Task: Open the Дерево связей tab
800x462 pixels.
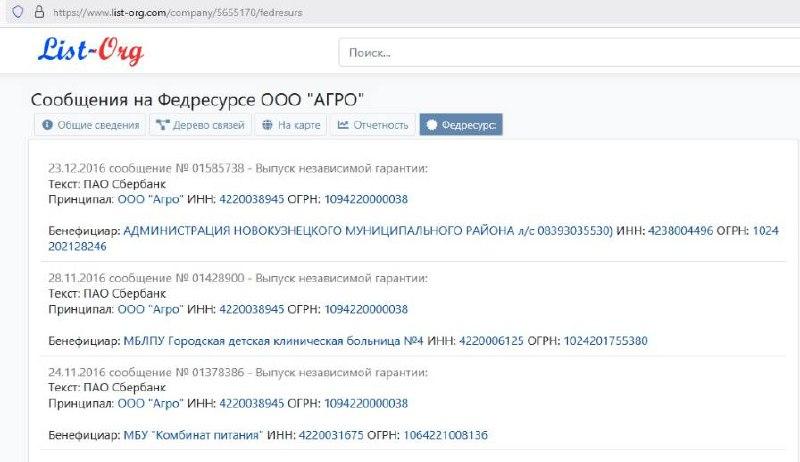Action: pos(201,125)
